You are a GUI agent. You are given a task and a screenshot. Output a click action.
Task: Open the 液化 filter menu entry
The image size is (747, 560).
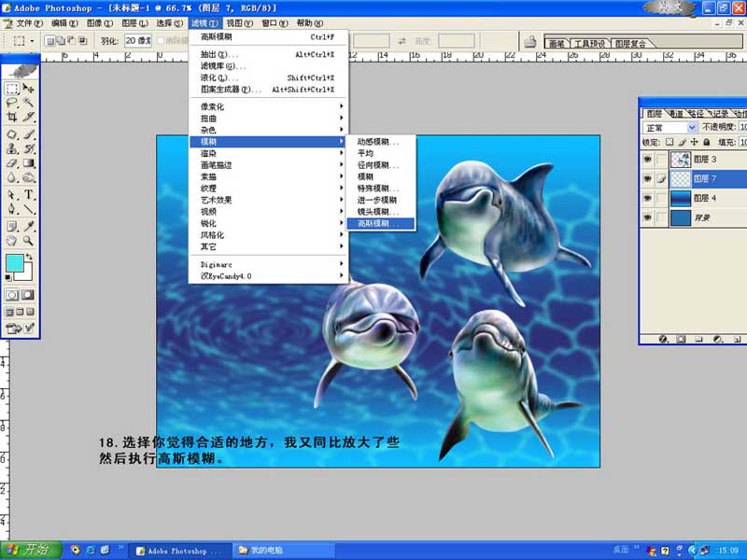pos(269,77)
